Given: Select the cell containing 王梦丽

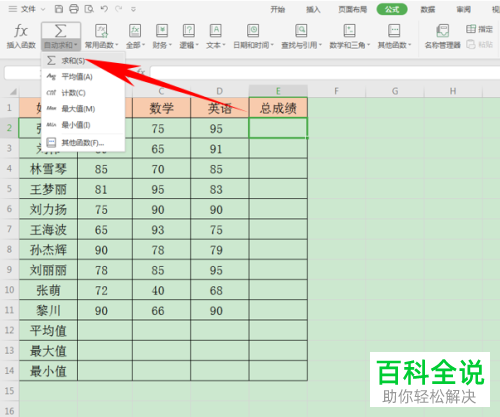Looking at the screenshot, I should coord(48,189).
